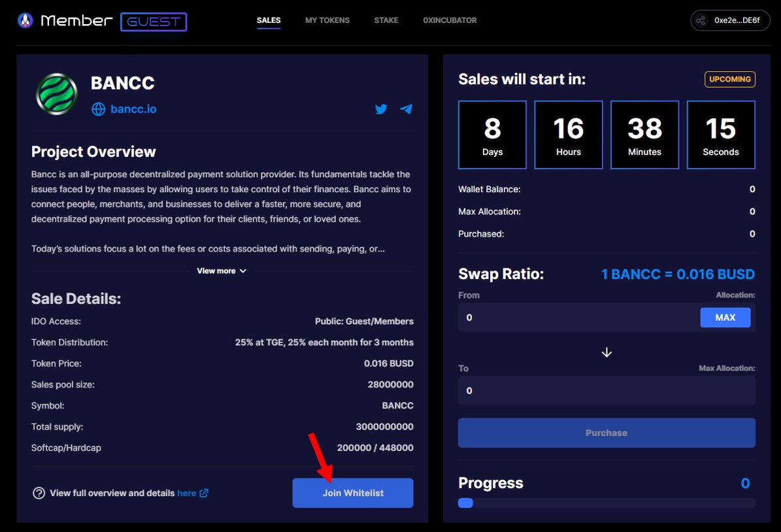Click the question mark help icon

pyautogui.click(x=39, y=493)
